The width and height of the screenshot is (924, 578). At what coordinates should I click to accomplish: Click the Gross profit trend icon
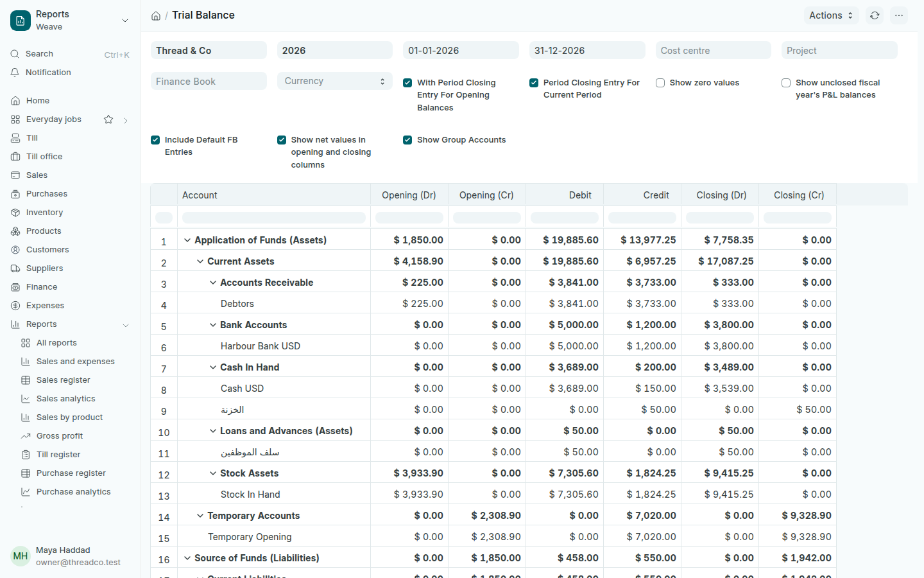coord(26,436)
